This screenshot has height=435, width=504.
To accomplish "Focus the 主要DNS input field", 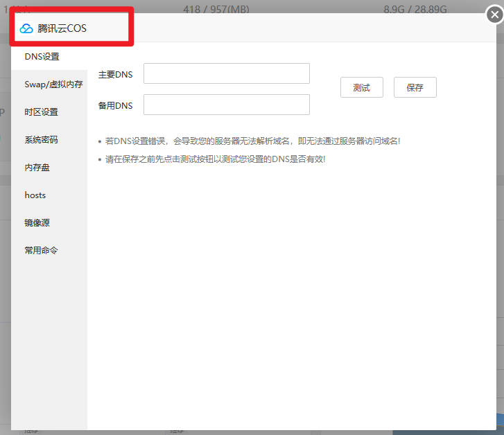I will pyautogui.click(x=227, y=73).
